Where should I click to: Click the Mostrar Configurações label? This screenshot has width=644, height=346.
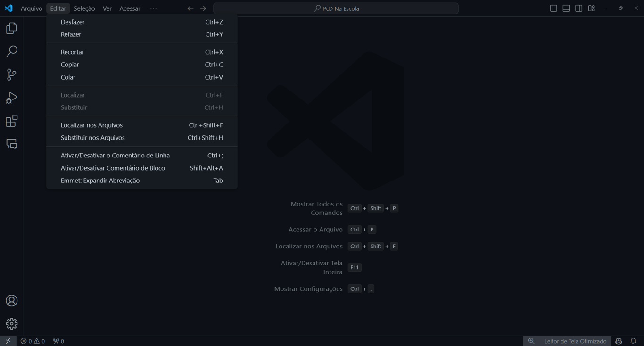tap(308, 289)
